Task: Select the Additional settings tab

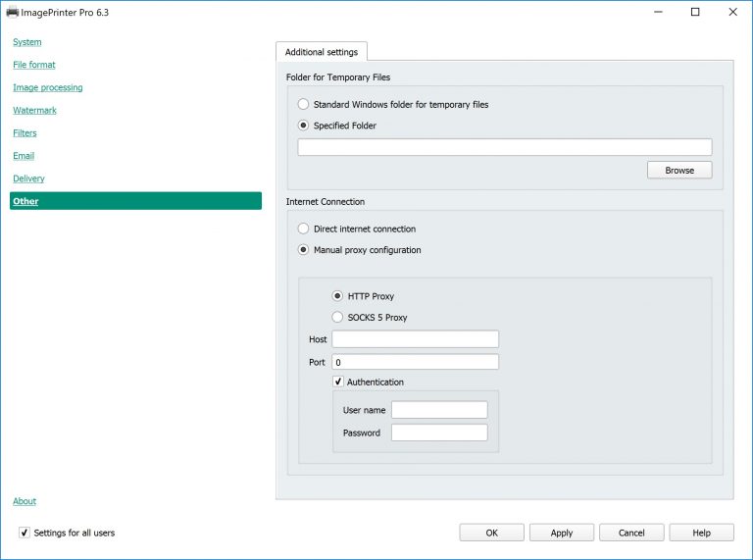Action: pos(322,52)
